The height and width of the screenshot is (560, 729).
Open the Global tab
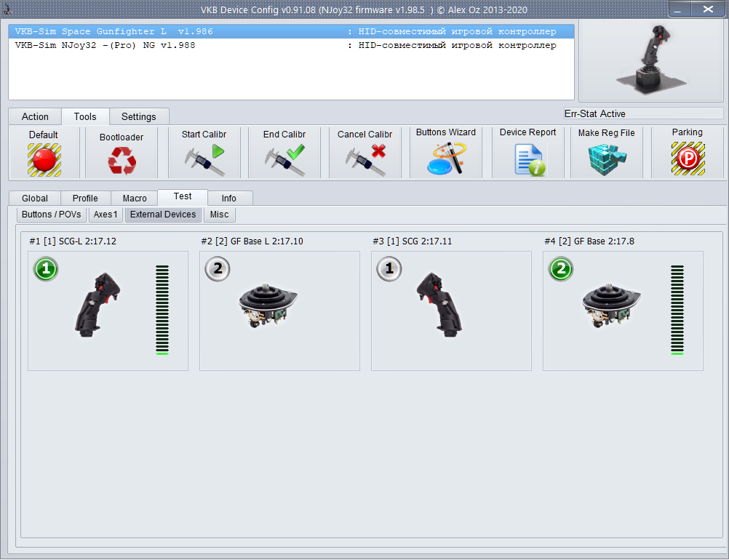coord(35,199)
